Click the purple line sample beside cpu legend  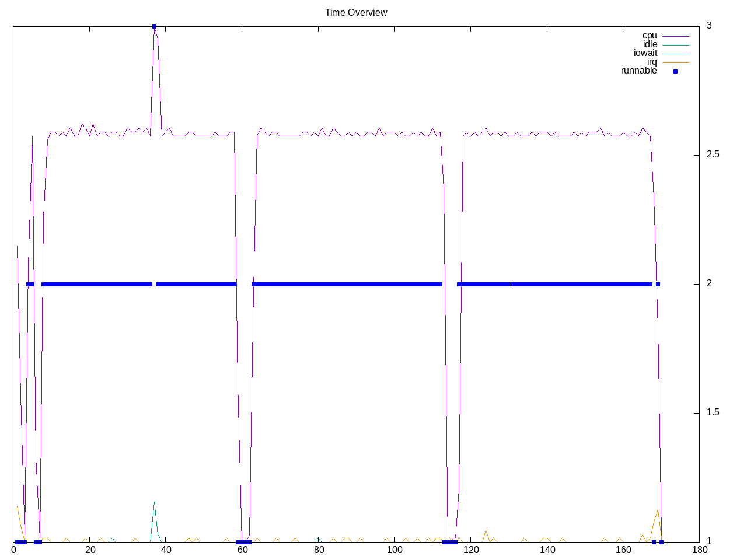[675, 36]
